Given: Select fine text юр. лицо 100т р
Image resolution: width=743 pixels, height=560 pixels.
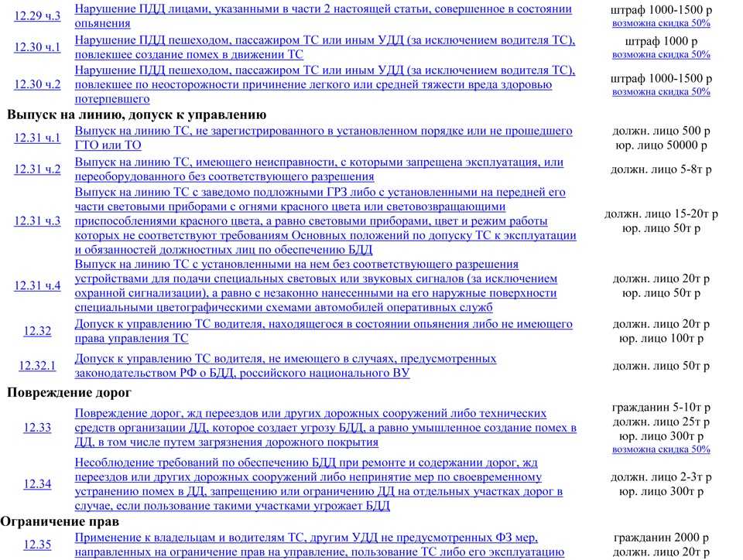Looking at the screenshot, I should click(x=661, y=339).
